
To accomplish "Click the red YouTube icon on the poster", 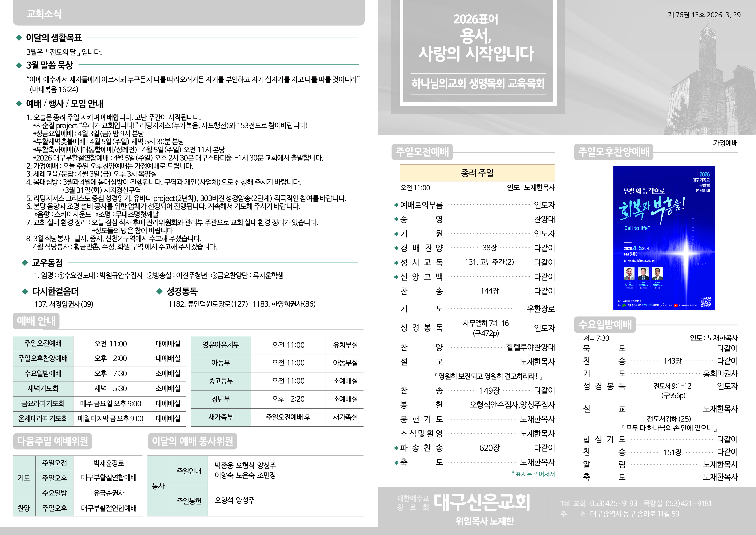I will tap(676, 305).
